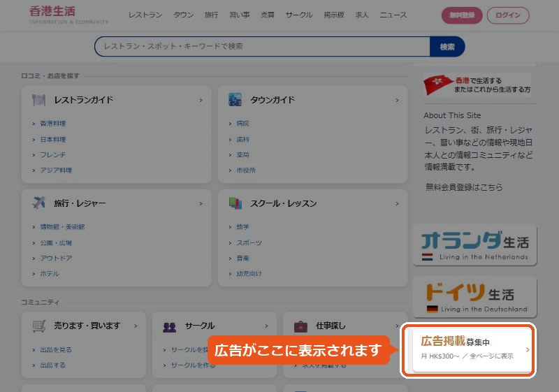Open the アウトドア link
The image size is (559, 392).
(56, 258)
